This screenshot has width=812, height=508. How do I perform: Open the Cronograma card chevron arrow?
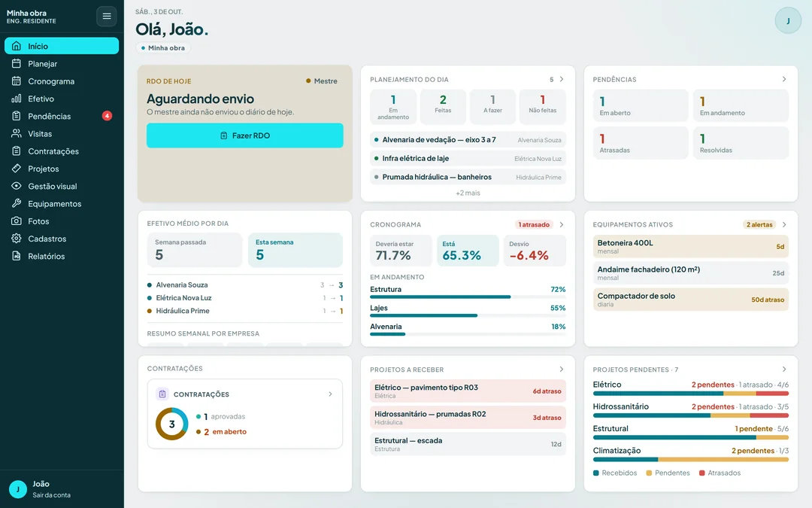click(562, 224)
